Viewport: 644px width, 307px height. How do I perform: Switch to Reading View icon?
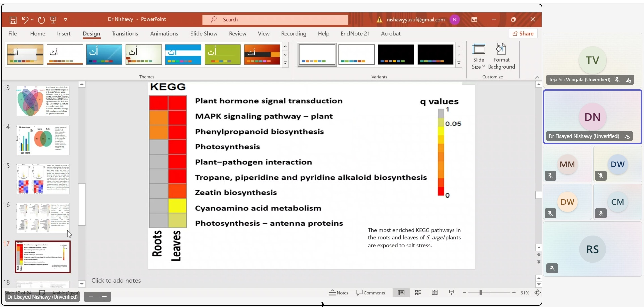click(435, 293)
